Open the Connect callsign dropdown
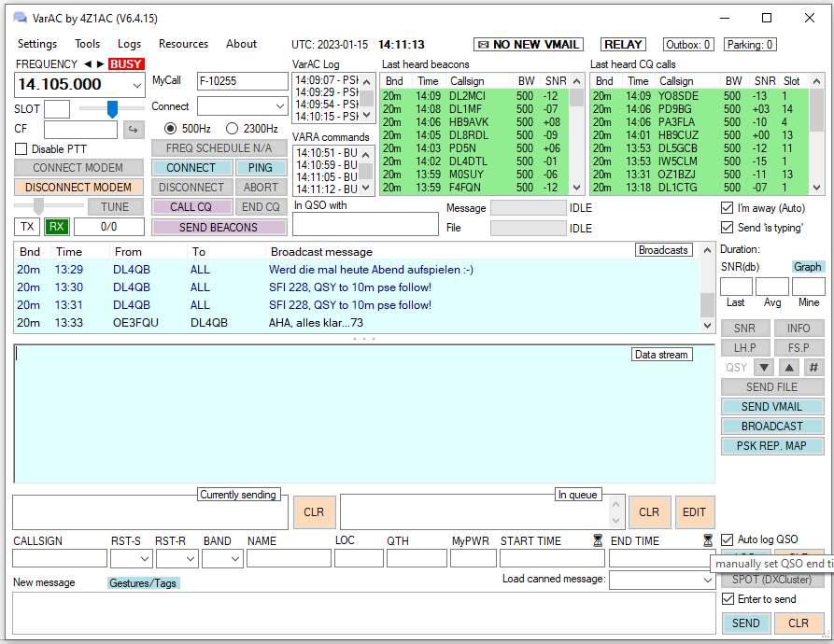834x644 pixels. pyautogui.click(x=279, y=106)
